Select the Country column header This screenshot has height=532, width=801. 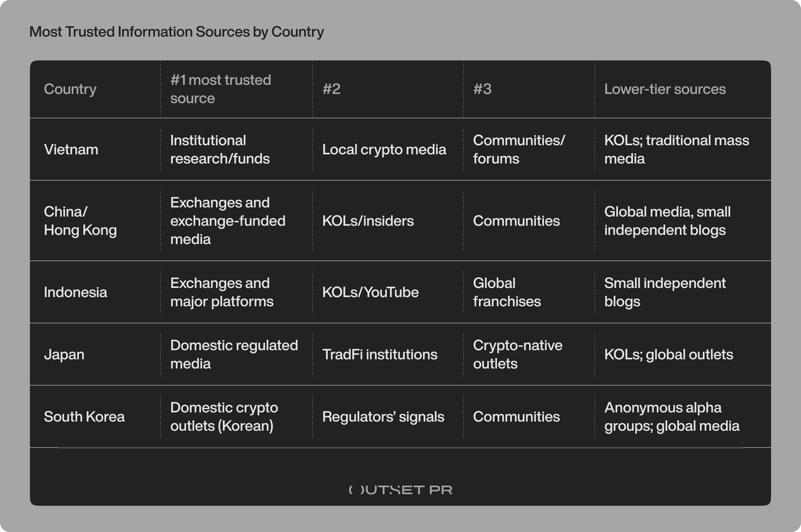70,89
